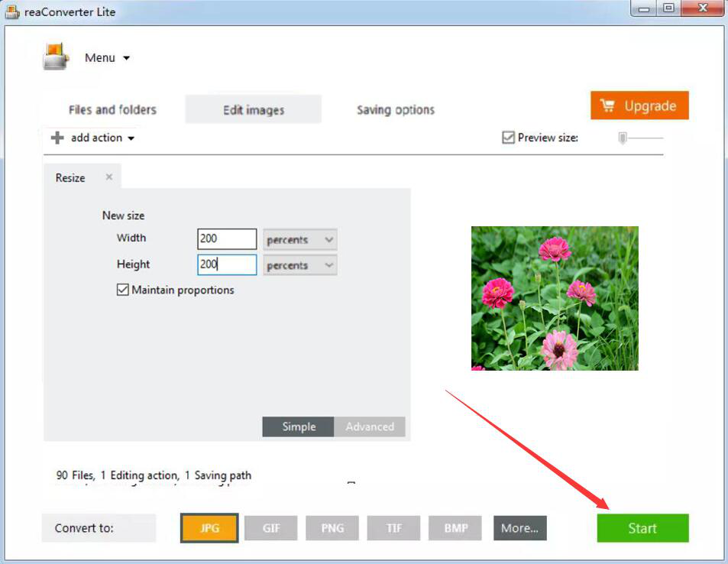Close the Resize action tab
728x564 pixels.
(x=109, y=177)
